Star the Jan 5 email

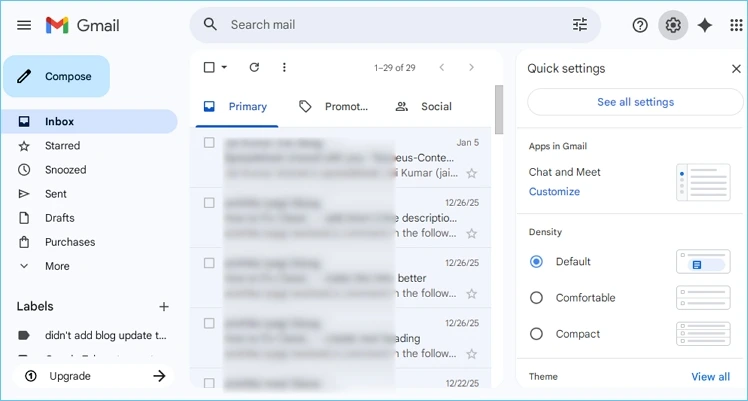(472, 173)
